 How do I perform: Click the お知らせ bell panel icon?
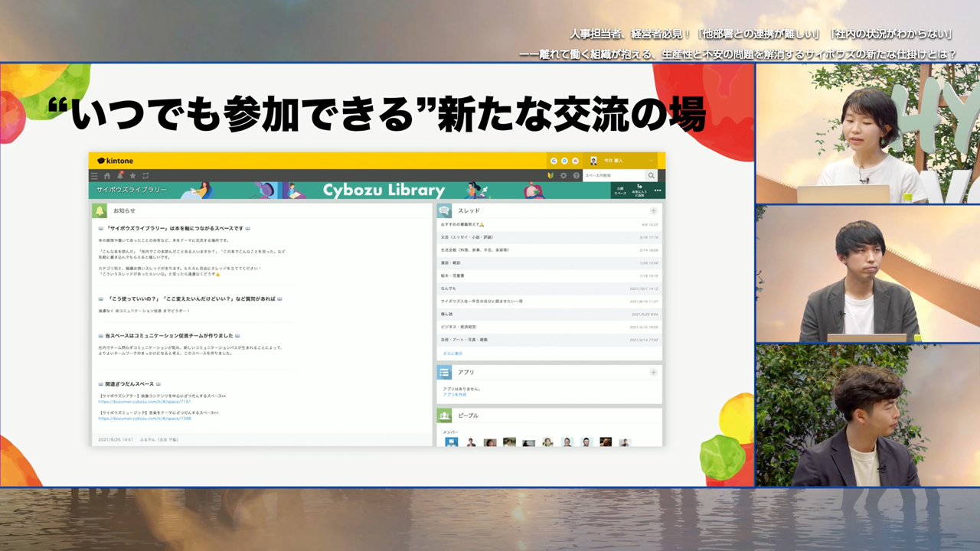[100, 210]
